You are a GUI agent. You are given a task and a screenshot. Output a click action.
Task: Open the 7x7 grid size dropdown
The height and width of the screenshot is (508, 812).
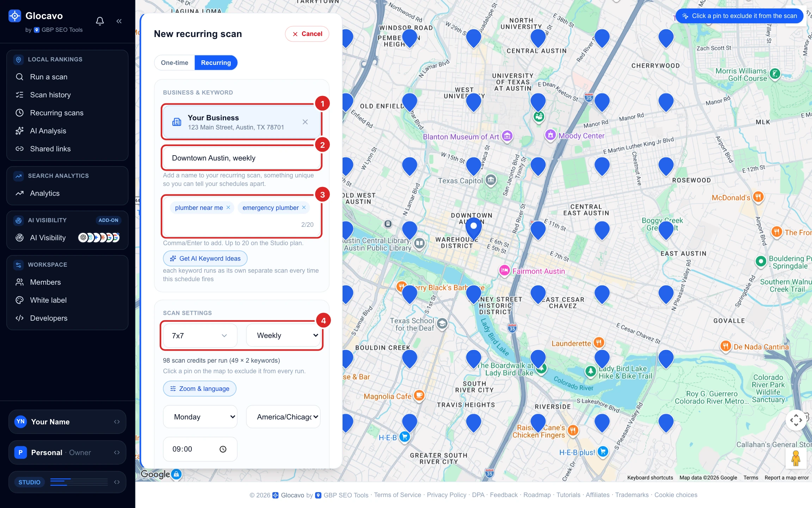point(200,335)
